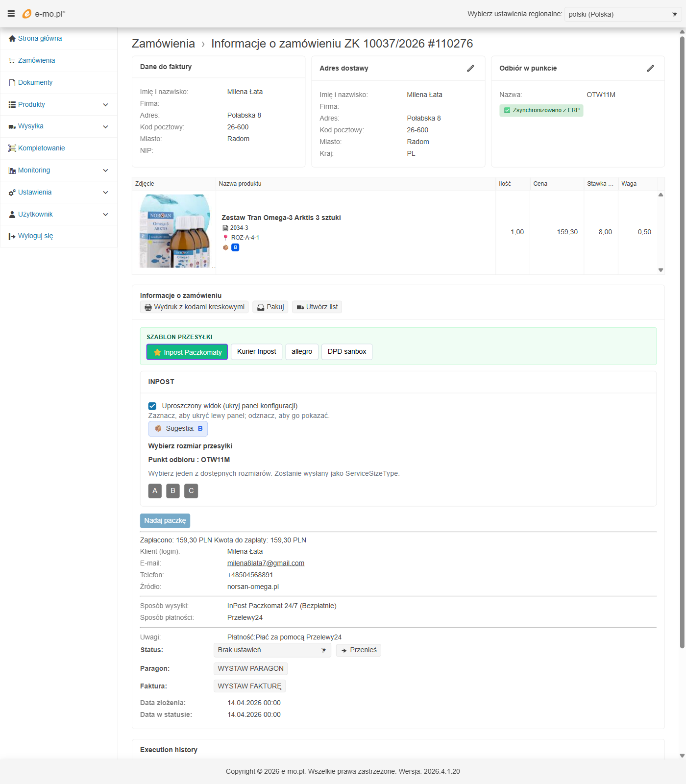This screenshot has height=784, width=686.
Task: Select package size A
Action: point(155,491)
